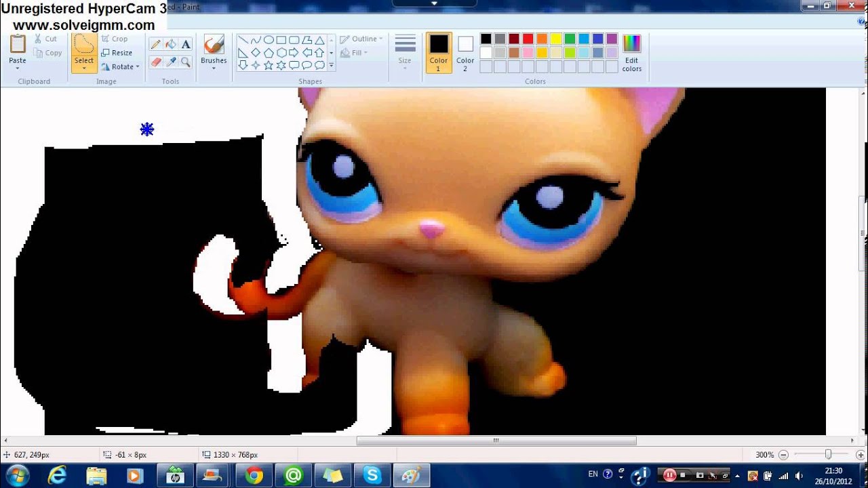This screenshot has width=868, height=488.
Task: Open the shape Outline dropdown
Action: 361,39
